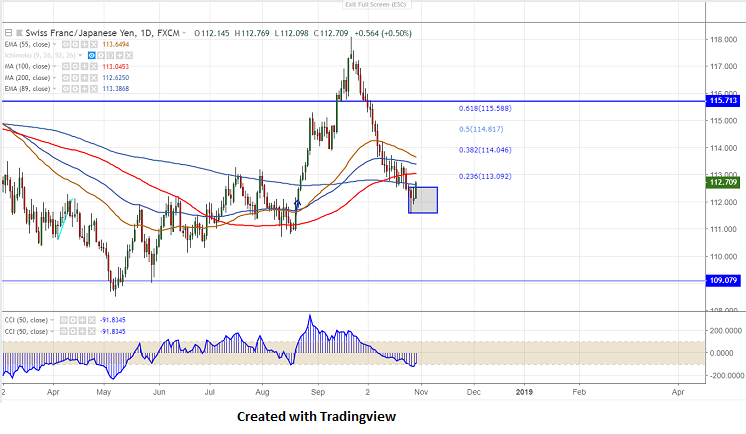Image resolution: width=746 pixels, height=434 pixels.
Task: Hide the EMA (89, close) line
Action: coord(66,89)
